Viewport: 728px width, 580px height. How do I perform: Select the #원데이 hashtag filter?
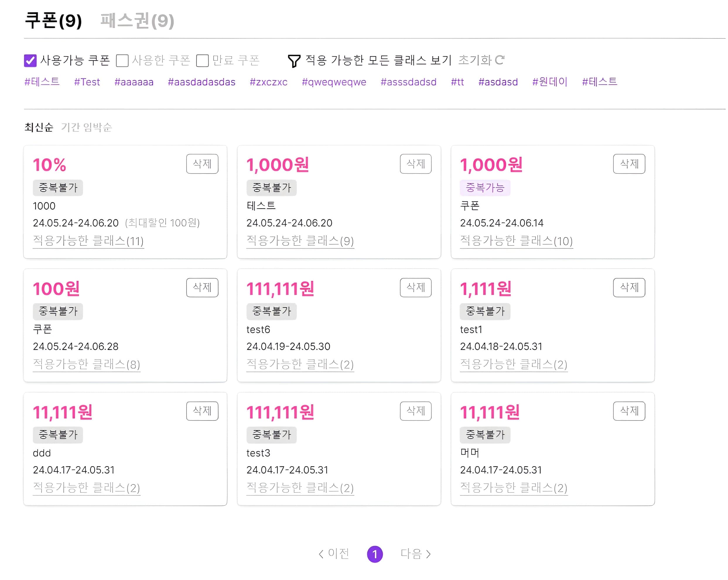click(549, 82)
